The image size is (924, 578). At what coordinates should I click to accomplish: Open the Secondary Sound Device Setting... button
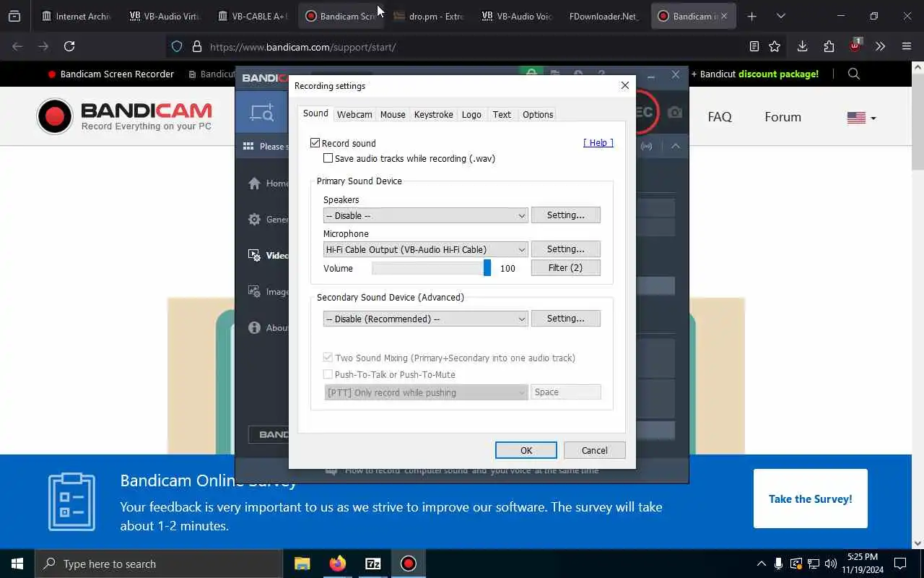coord(566,318)
